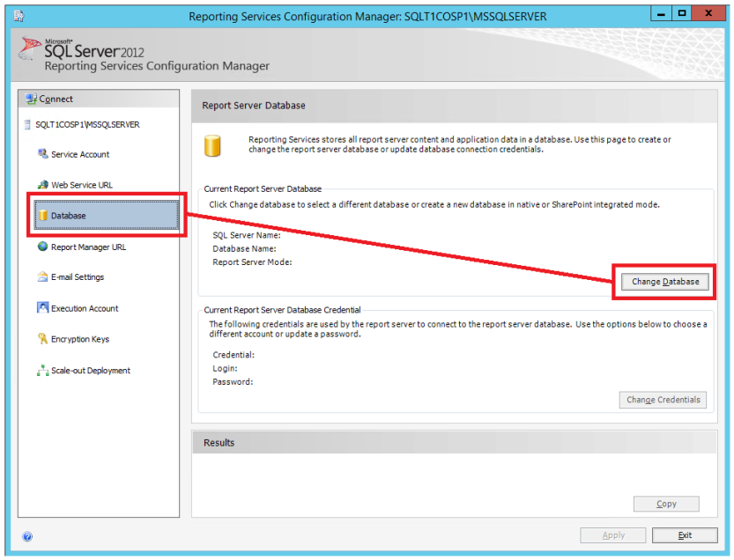734x560 pixels.
Task: Click the Report Manager URL globe icon
Action: click(x=42, y=247)
